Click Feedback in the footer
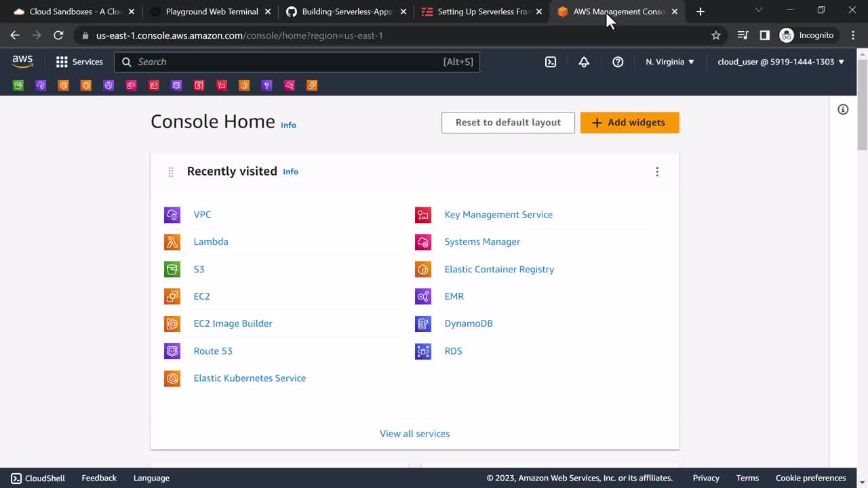This screenshot has height=488, width=868. (x=99, y=478)
